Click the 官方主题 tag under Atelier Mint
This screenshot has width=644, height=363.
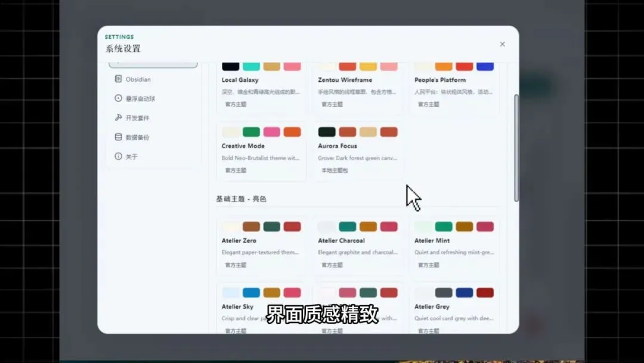coord(428,264)
